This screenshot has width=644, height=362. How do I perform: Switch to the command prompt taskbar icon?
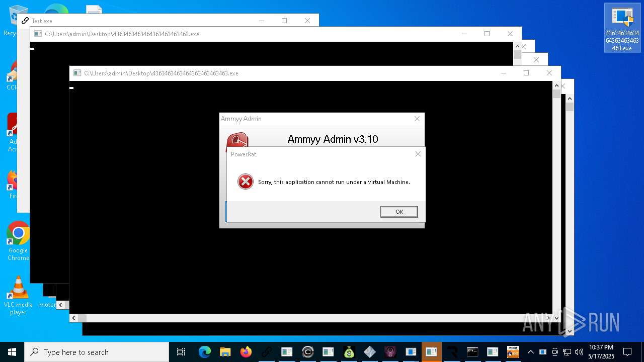pos(472,352)
